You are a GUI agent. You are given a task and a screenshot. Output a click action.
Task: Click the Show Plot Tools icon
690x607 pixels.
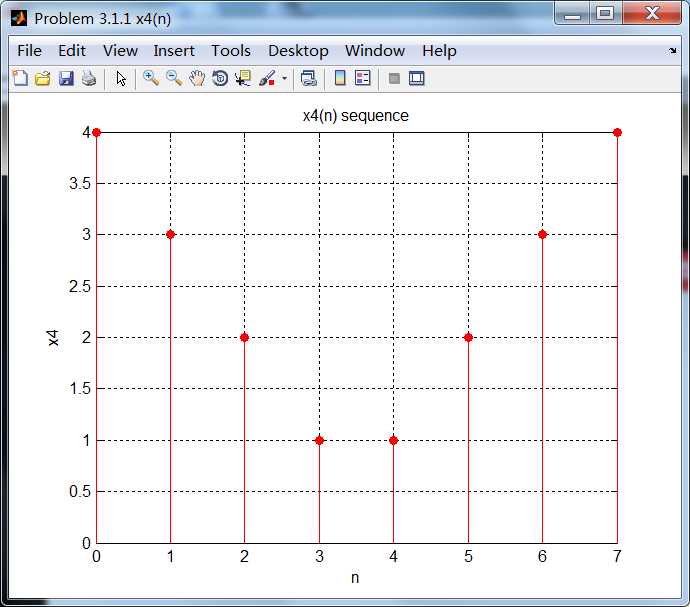pyautogui.click(x=416, y=79)
